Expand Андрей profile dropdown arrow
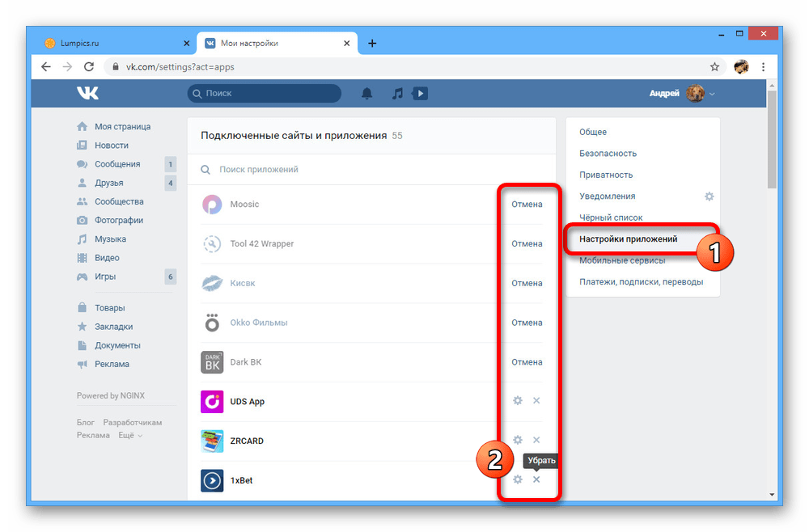Screen dimensions: 809x532 pyautogui.click(x=712, y=94)
